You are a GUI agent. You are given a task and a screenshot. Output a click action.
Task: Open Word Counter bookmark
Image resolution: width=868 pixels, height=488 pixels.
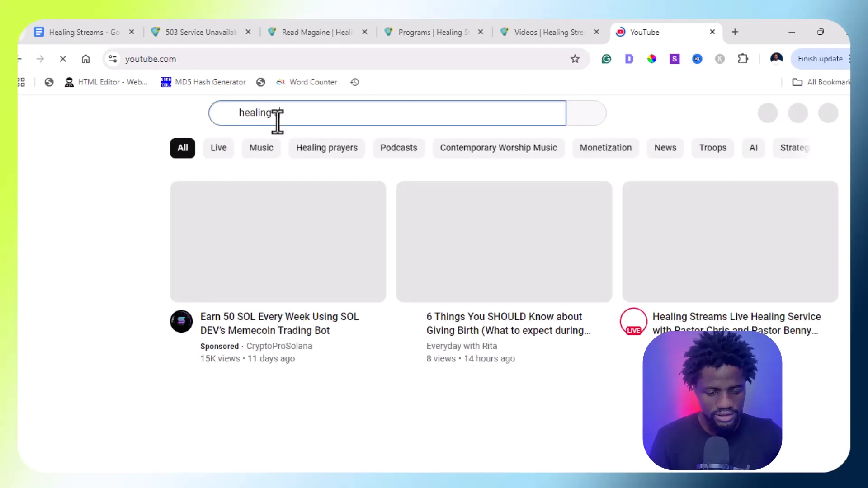[307, 82]
